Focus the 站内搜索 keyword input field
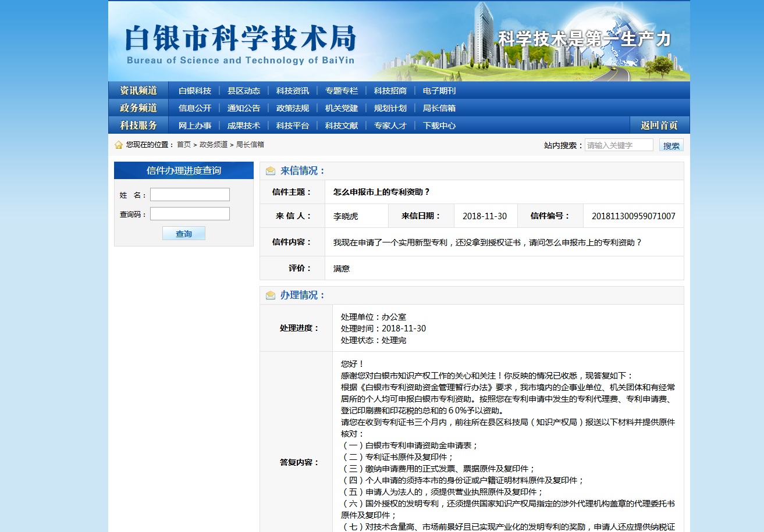Screen dimensions: 764x532 point(619,145)
